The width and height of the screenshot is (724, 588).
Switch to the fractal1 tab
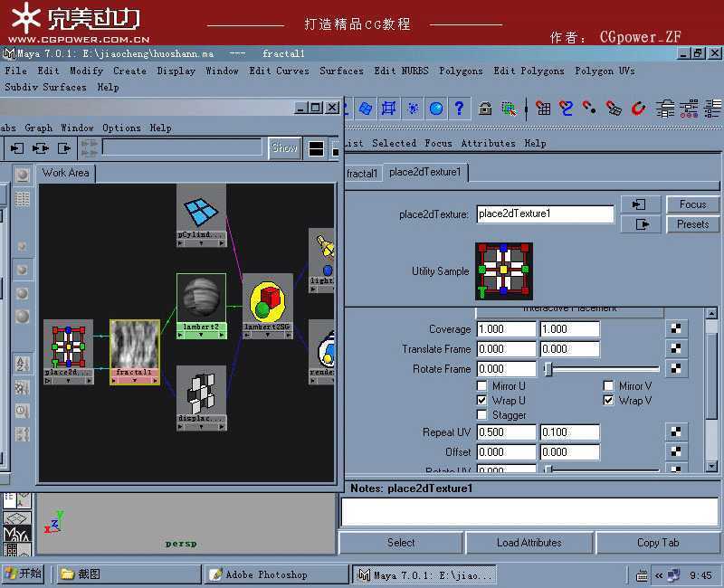pyautogui.click(x=363, y=174)
